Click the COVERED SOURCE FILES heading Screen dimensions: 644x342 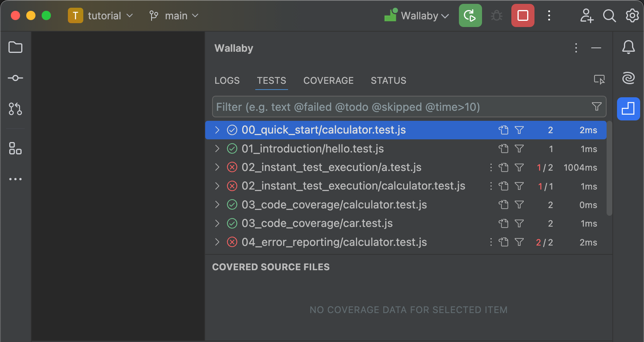(271, 267)
